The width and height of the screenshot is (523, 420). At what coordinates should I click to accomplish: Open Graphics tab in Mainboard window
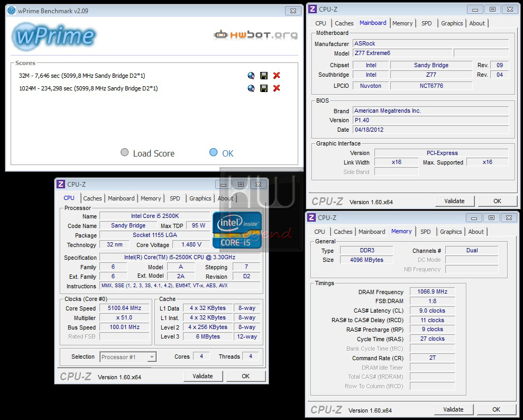(452, 23)
